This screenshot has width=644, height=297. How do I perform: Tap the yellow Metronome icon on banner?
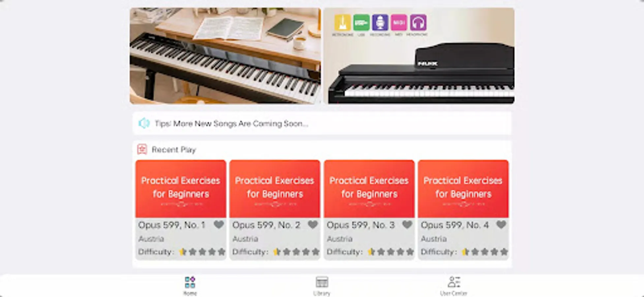pyautogui.click(x=342, y=23)
